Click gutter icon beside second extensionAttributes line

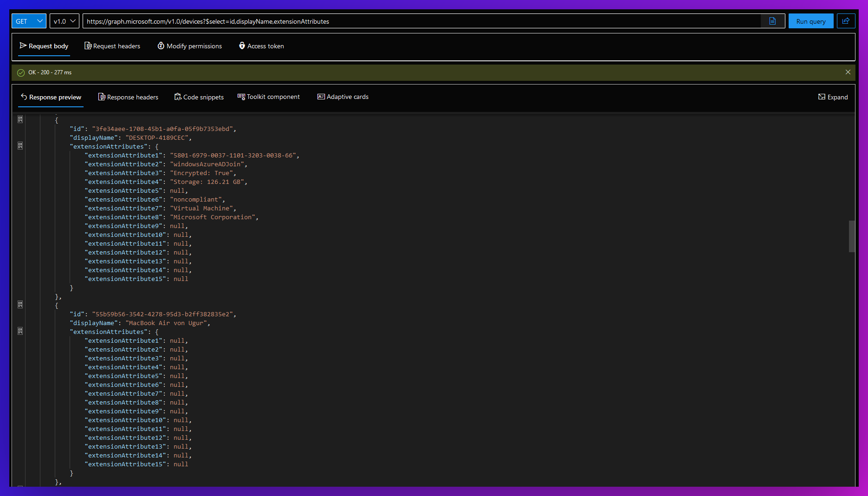coord(20,331)
